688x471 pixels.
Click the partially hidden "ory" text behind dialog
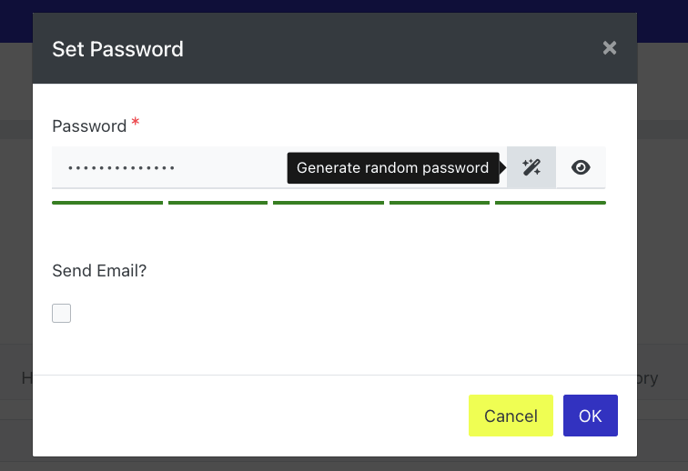click(648, 378)
